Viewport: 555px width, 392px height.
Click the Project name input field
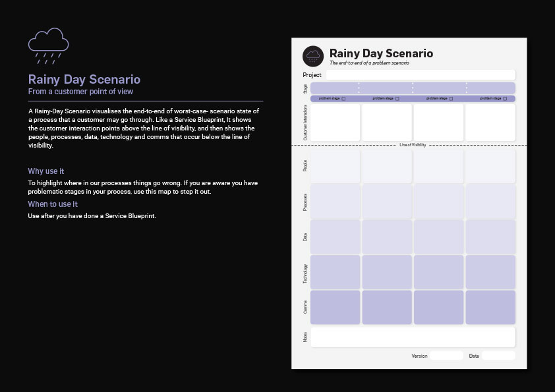point(420,75)
